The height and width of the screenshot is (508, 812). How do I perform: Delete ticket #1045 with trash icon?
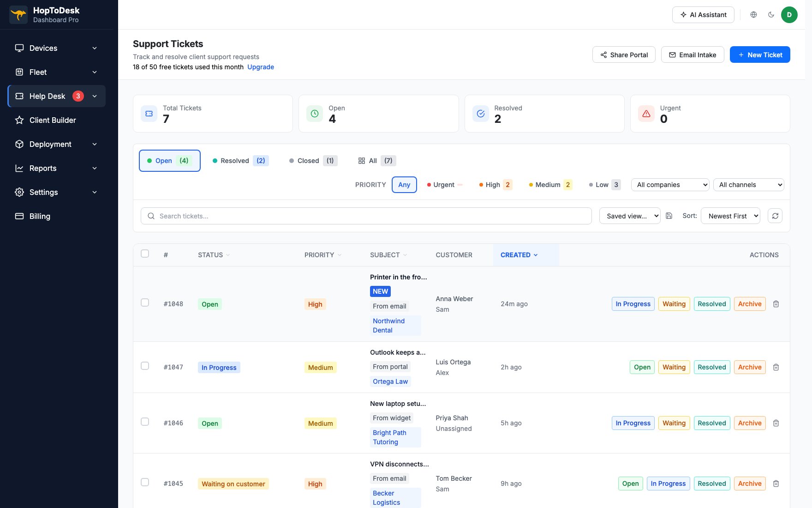point(776,484)
